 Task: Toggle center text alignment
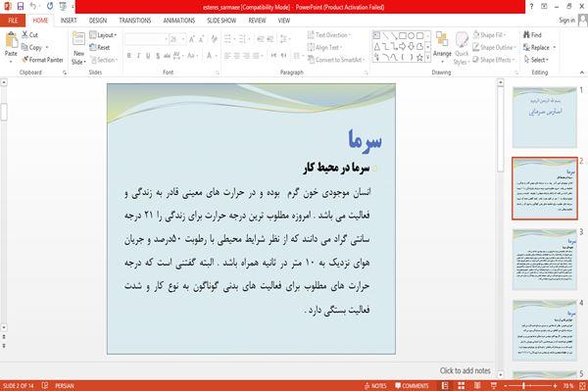237,56
